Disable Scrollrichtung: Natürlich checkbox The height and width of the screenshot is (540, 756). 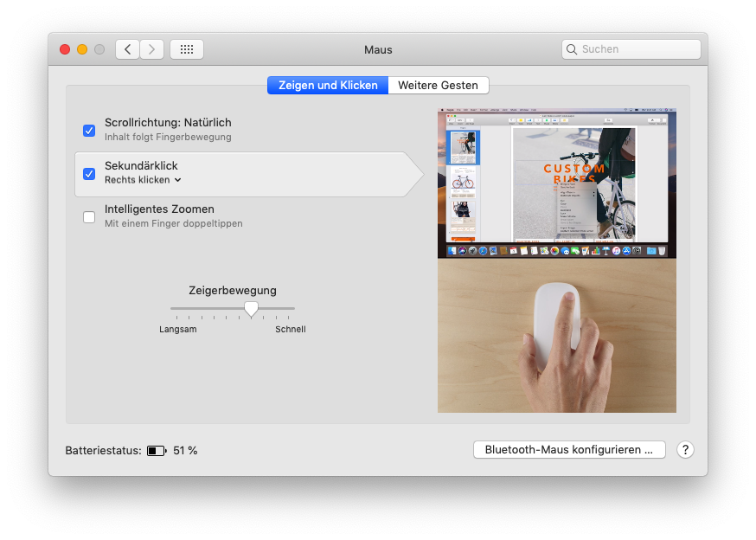coord(89,131)
